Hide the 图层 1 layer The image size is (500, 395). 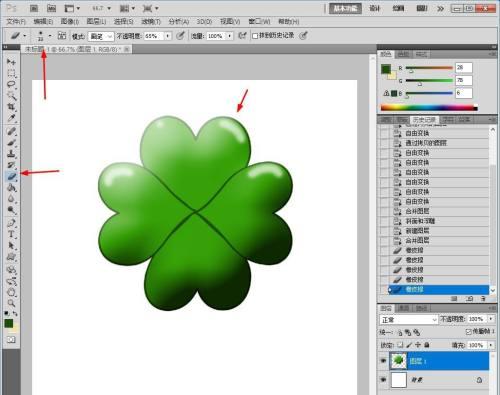383,361
